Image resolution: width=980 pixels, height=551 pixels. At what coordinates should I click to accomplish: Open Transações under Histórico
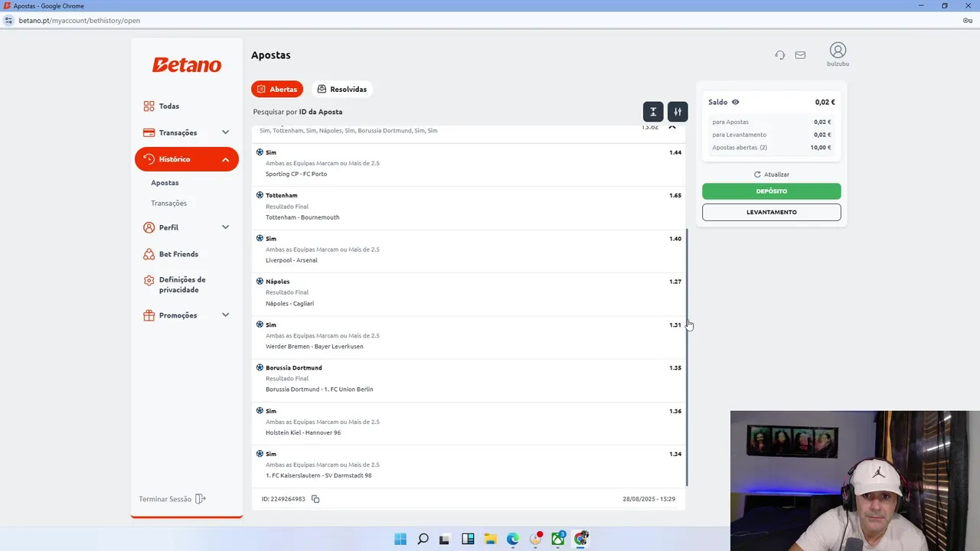coord(168,204)
